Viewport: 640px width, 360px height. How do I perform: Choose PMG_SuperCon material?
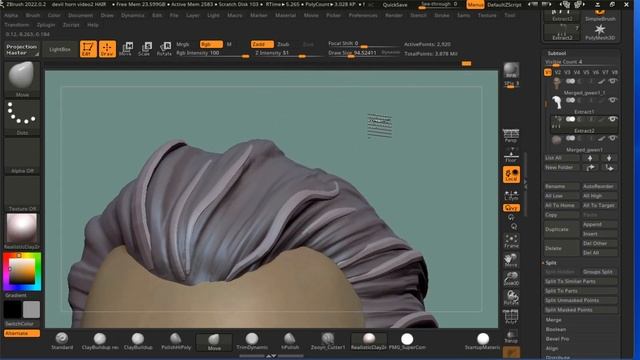[x=407, y=341]
